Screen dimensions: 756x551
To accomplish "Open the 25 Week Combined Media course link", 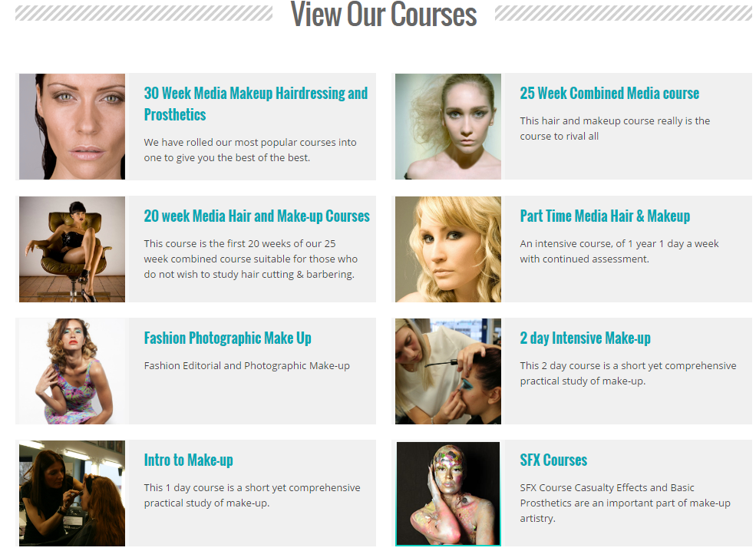I will (x=609, y=93).
